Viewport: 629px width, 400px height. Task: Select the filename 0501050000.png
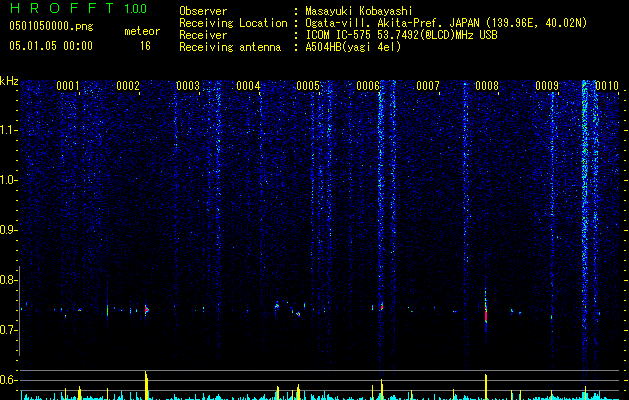tap(51, 27)
